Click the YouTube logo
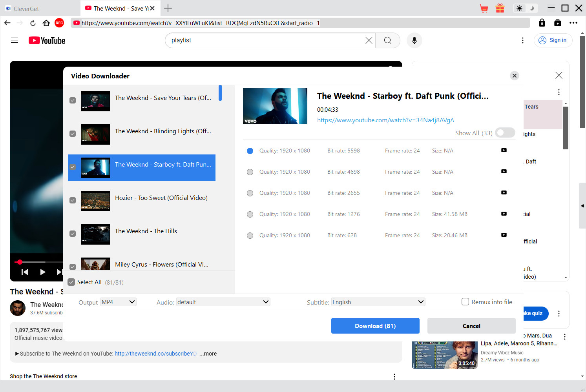The width and height of the screenshot is (586, 392). pyautogui.click(x=46, y=40)
